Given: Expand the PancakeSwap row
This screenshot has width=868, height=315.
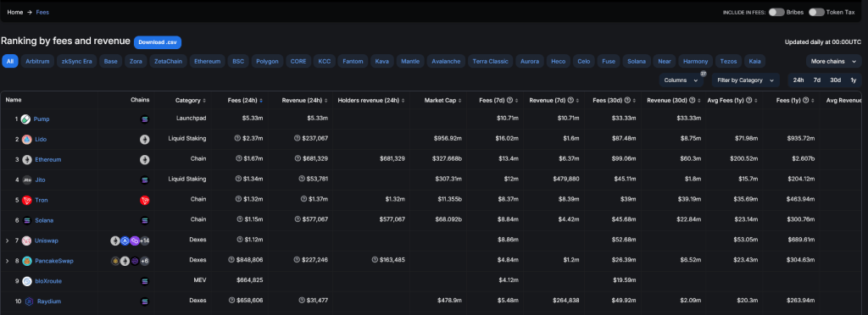Looking at the screenshot, I should [x=7, y=261].
